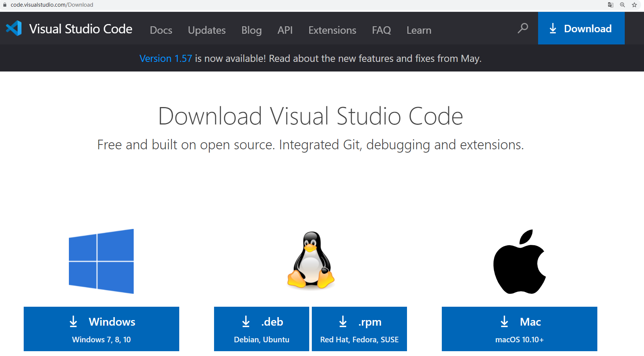The height and width of the screenshot is (356, 644).
Task: Open the Updates menu item
Action: pos(207,30)
